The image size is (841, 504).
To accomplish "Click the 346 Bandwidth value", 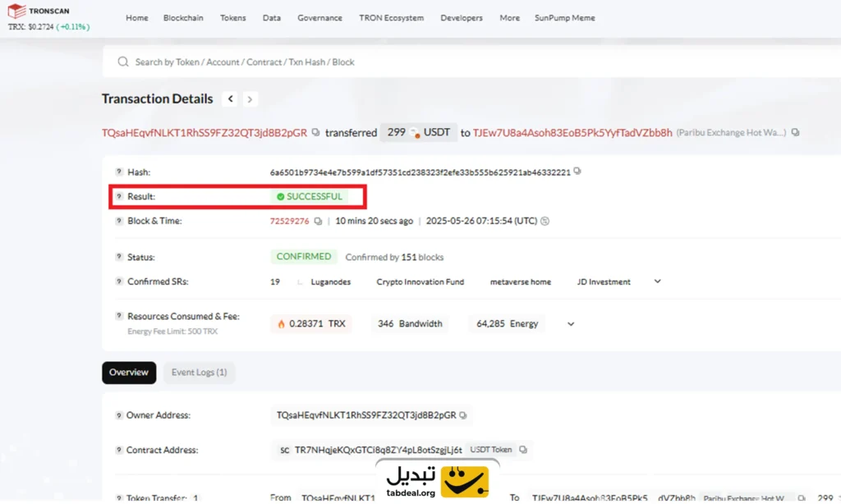I will tap(410, 324).
